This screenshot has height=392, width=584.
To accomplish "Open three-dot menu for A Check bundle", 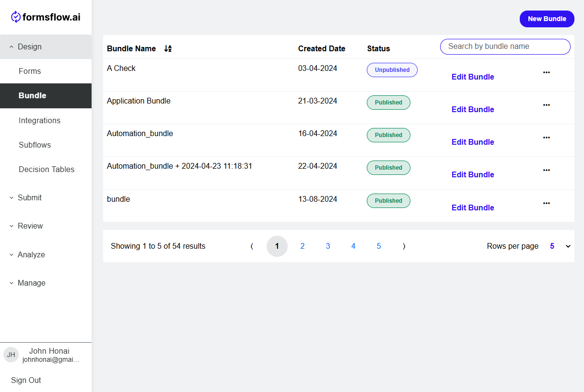I will pyautogui.click(x=546, y=72).
